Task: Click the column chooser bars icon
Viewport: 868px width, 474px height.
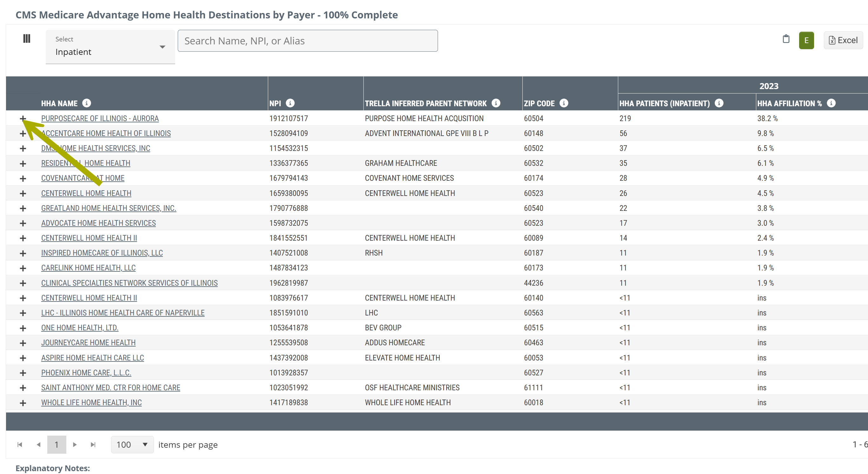Action: click(27, 39)
